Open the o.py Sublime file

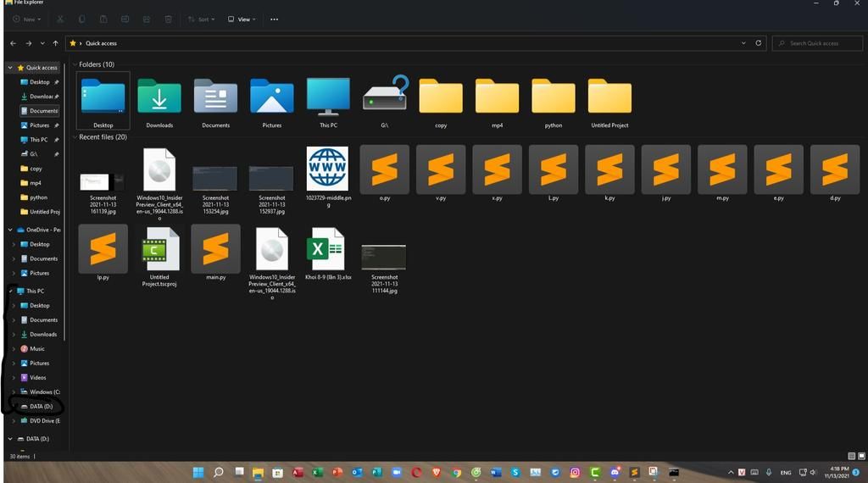384,169
